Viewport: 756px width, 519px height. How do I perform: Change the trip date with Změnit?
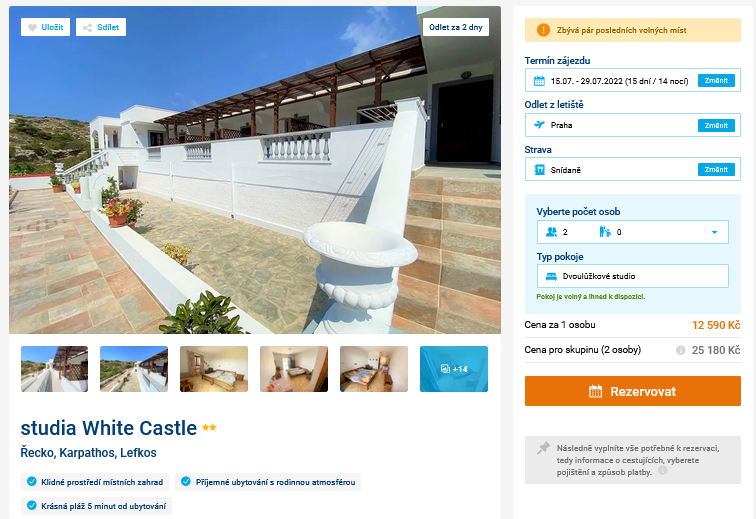click(x=716, y=81)
